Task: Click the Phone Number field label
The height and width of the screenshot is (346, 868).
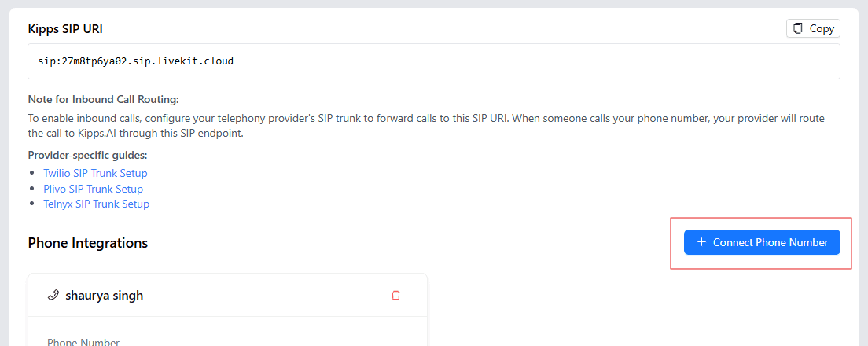Action: [83, 342]
